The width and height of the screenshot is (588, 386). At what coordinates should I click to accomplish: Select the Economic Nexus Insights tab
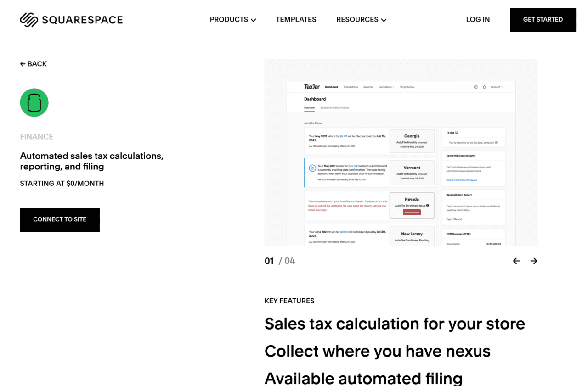pos(335,108)
